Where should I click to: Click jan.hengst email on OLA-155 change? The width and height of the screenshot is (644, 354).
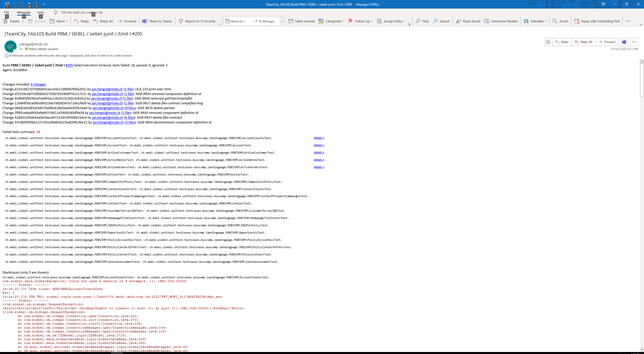(x=107, y=89)
